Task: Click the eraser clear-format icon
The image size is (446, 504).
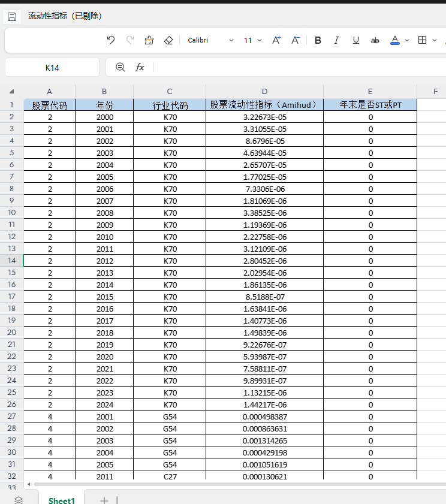Action: coord(168,40)
